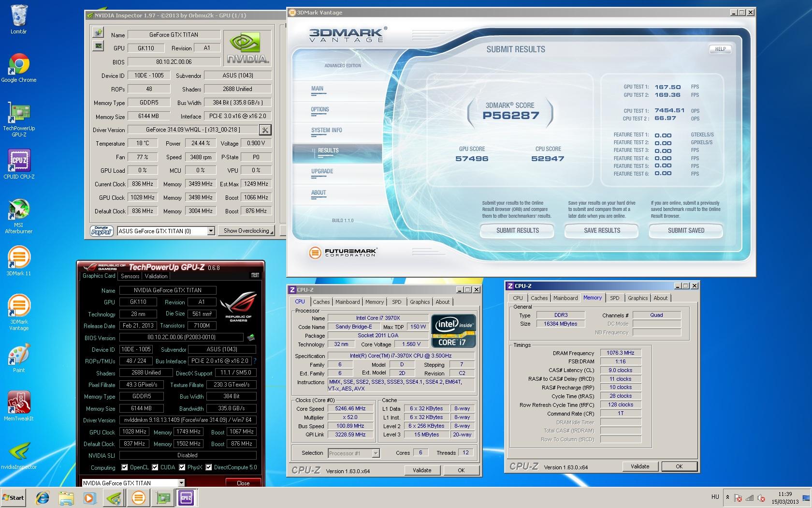Select the MemTweakIt desktop icon
The height and width of the screenshot is (508, 812).
click(19, 406)
